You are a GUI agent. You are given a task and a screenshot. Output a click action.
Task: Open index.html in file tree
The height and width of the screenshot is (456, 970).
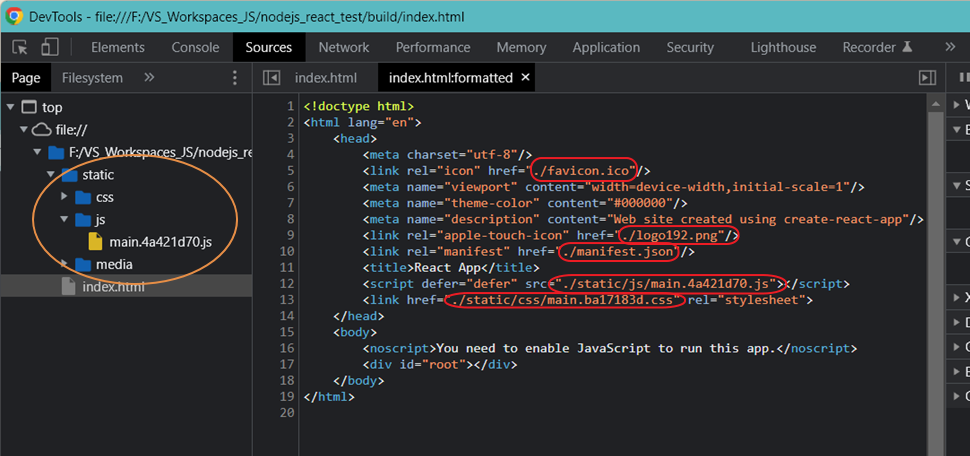(113, 287)
